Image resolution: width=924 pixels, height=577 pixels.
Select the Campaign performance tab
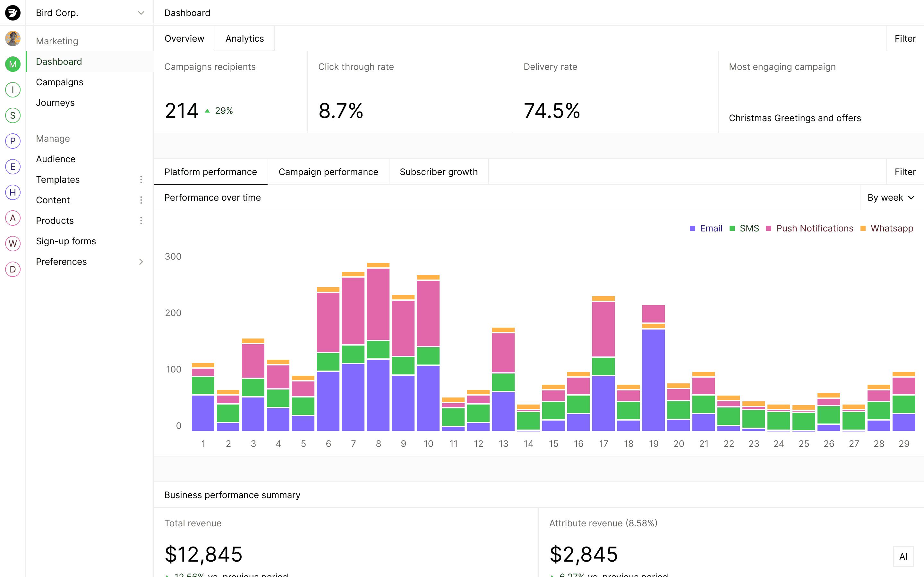(x=329, y=171)
